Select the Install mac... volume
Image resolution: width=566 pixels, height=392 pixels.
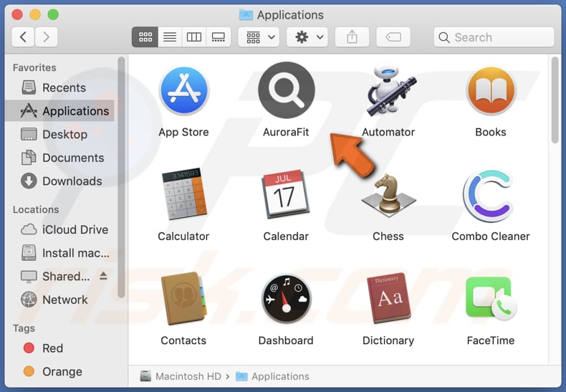(59, 253)
